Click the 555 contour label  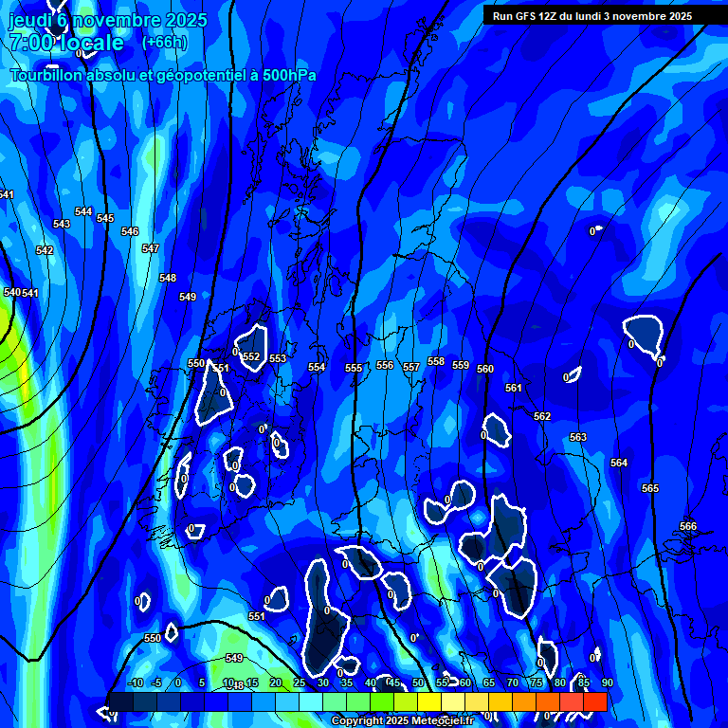(x=354, y=369)
